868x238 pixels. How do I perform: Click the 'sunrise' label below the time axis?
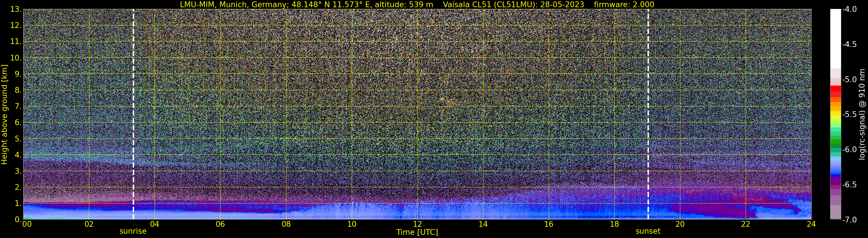pyautogui.click(x=133, y=231)
